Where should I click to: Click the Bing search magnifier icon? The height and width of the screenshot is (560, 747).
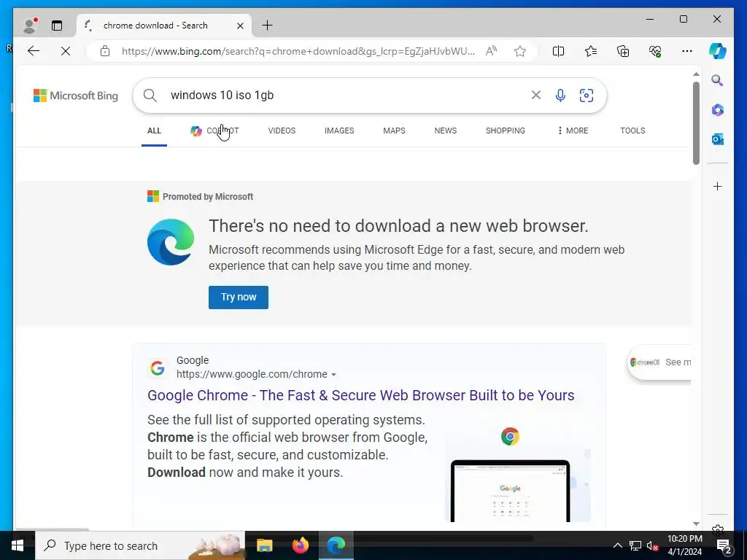pos(150,96)
